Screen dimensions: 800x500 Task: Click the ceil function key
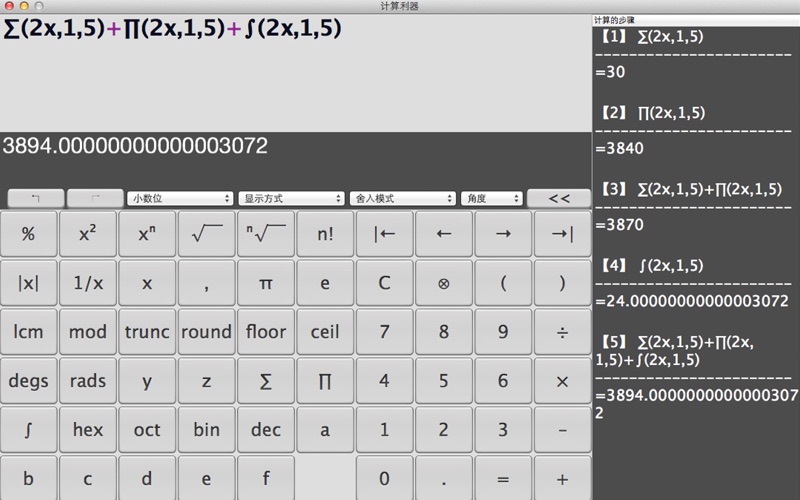[x=325, y=332]
